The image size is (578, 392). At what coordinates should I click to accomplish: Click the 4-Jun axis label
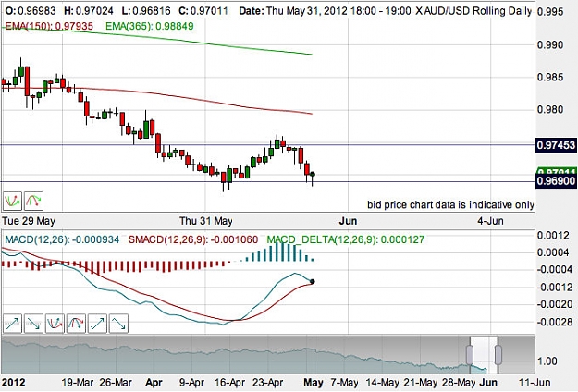pos(491,221)
